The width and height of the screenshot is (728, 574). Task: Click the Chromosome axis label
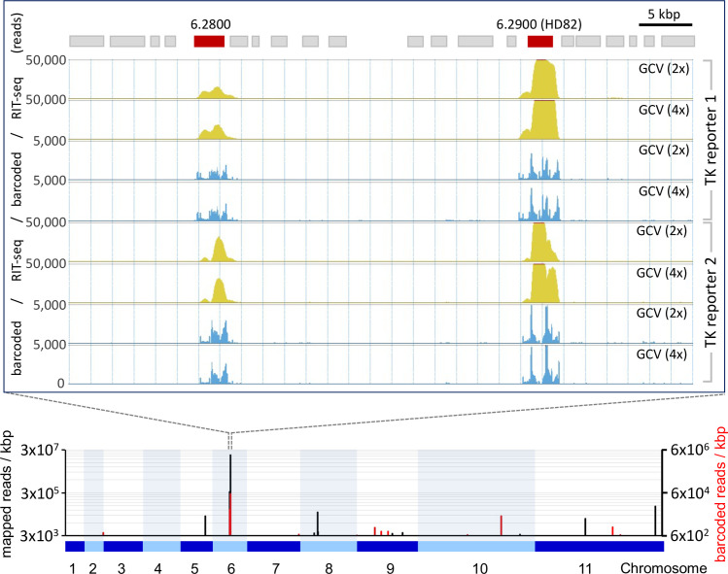(x=664, y=567)
